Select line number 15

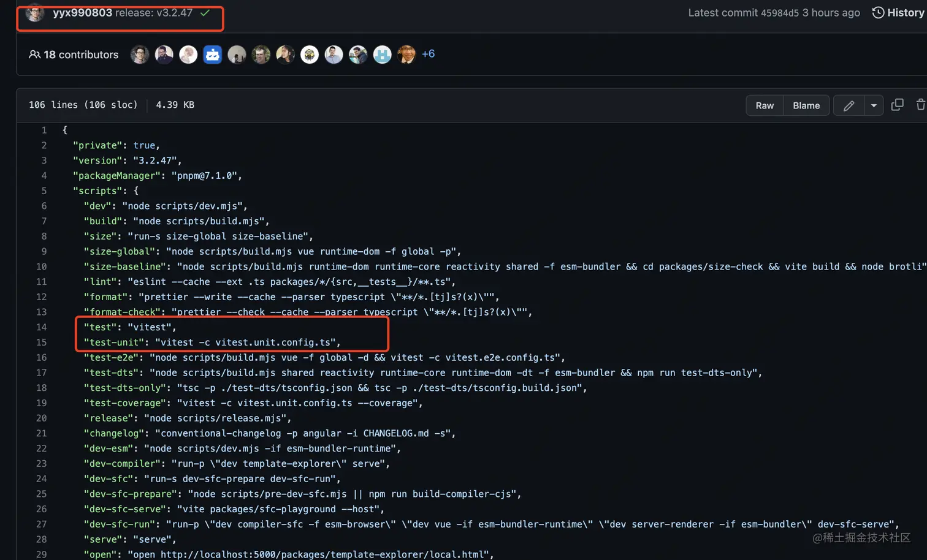click(41, 342)
